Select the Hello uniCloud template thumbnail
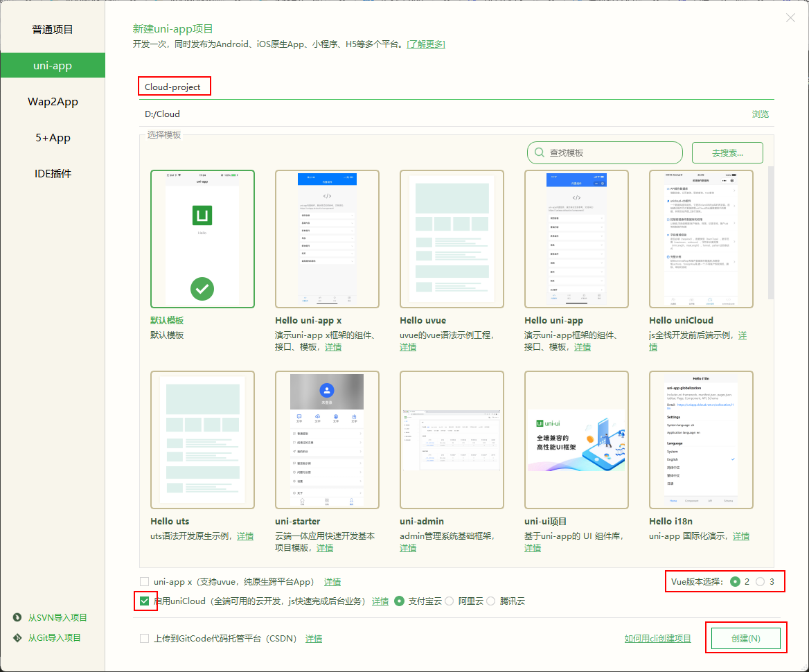The image size is (809, 672). pyautogui.click(x=701, y=239)
